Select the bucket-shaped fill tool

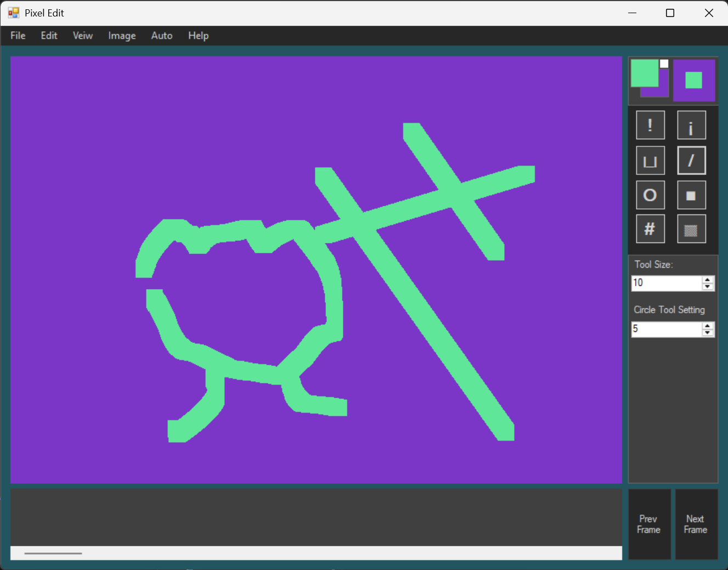tap(650, 160)
